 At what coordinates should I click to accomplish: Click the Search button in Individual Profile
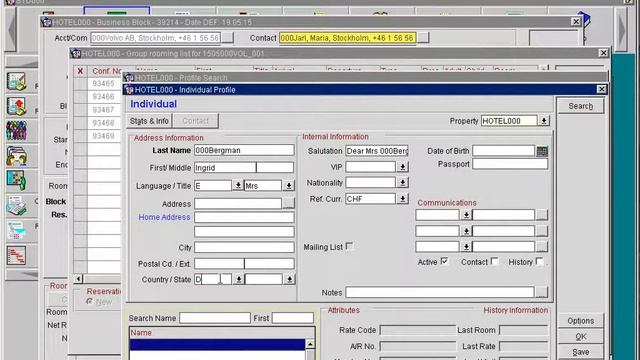[580, 106]
